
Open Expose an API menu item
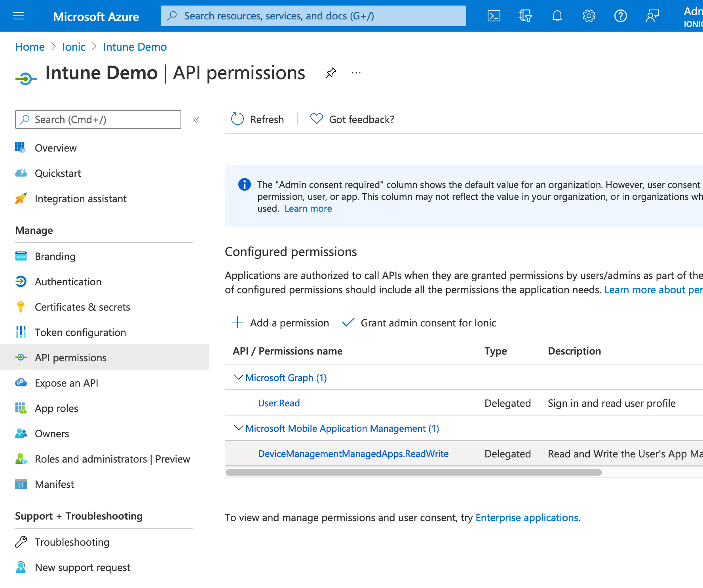[66, 383]
